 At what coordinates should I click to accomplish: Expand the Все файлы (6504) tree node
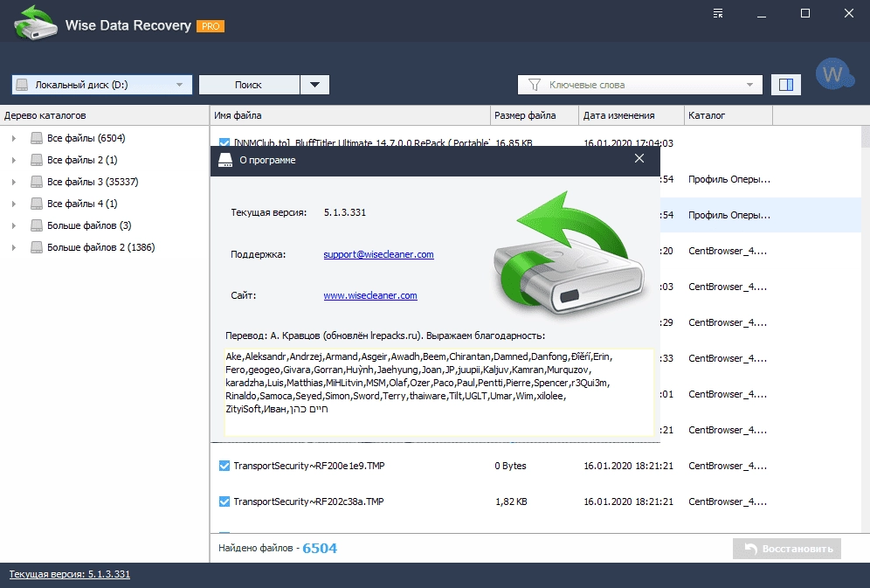click(x=14, y=138)
